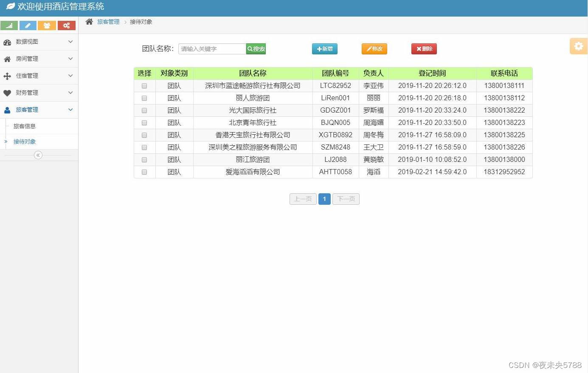Expand the 数据视图 chevron arrow
This screenshot has width=588, height=373.
[x=70, y=42]
